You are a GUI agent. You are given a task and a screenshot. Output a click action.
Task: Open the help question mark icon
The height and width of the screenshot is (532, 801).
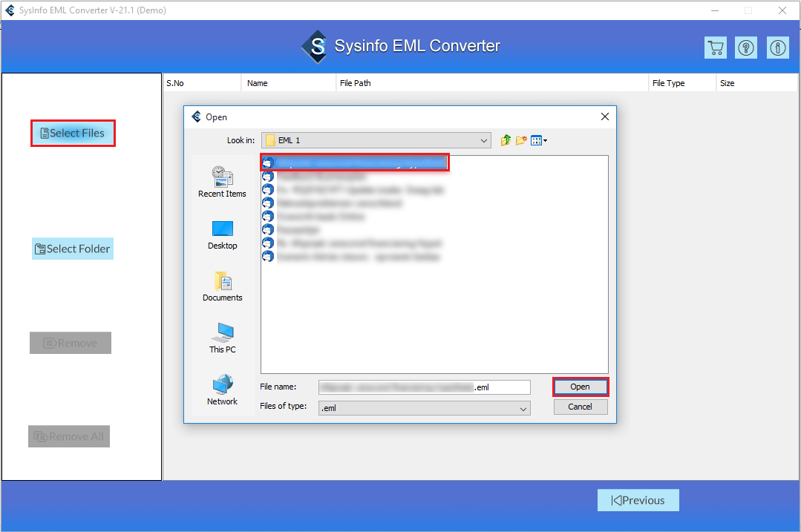(x=746, y=48)
